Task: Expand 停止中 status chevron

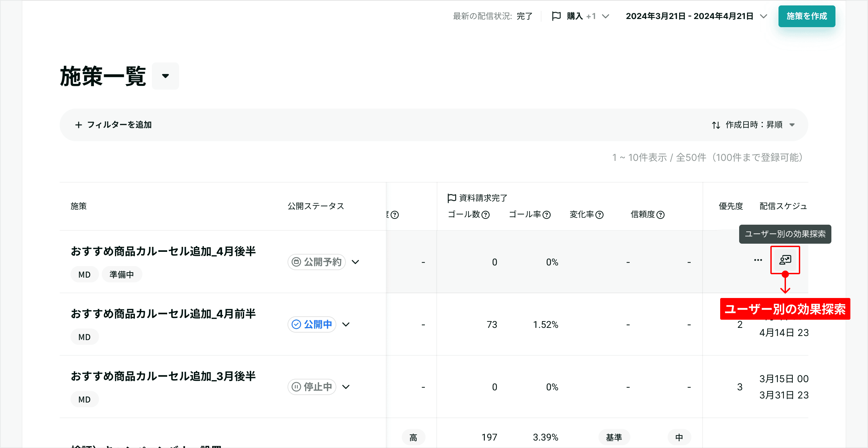Action: 346,387
